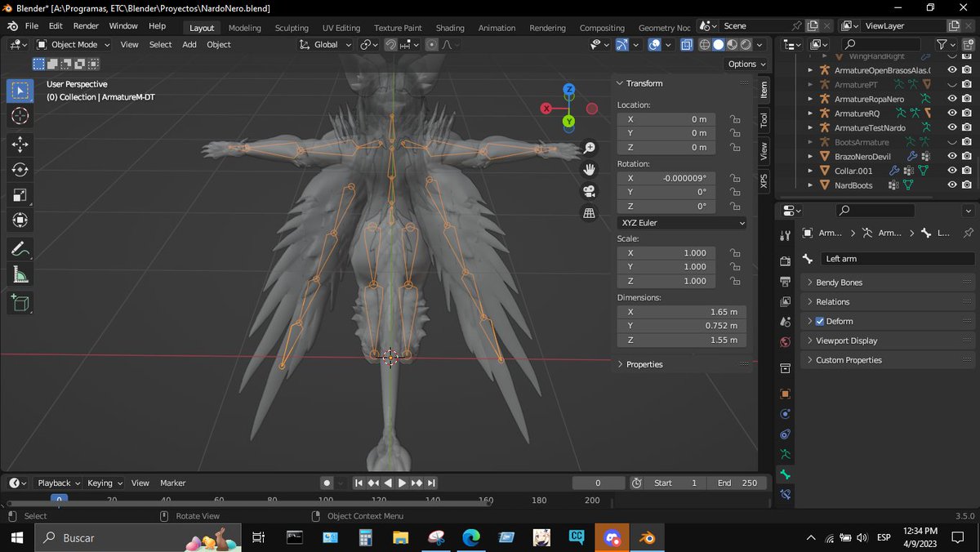Screen dimensions: 980x552
Task: Toggle lock for Location X
Action: coord(735,119)
